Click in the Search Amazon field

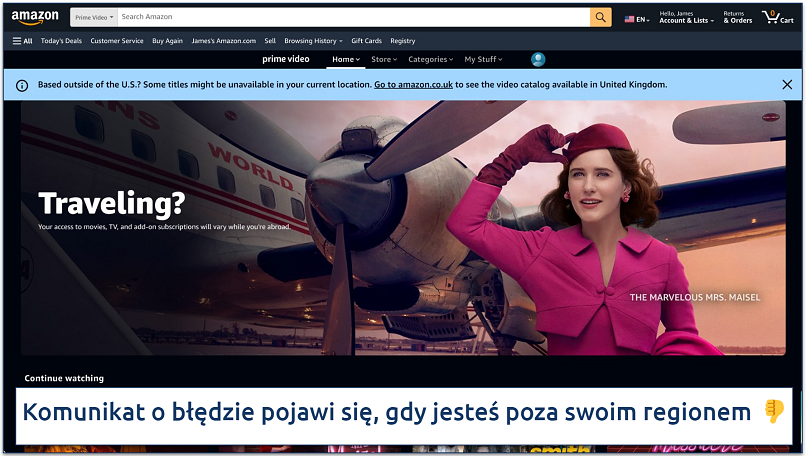350,17
